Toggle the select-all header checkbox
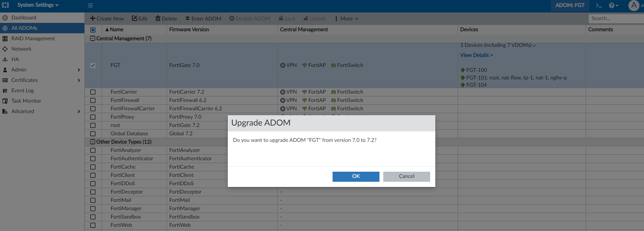The height and width of the screenshot is (231, 644). (93, 30)
